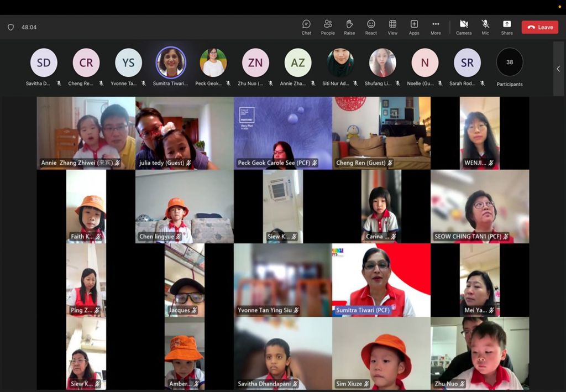
Task: Click Sim Xiuze video tile
Action: (381, 353)
